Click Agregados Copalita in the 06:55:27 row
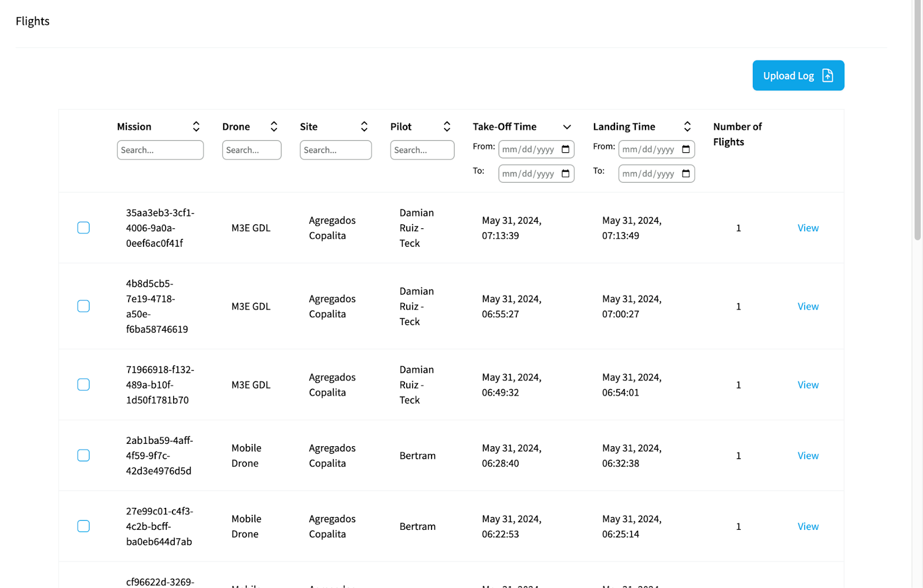 coord(332,306)
